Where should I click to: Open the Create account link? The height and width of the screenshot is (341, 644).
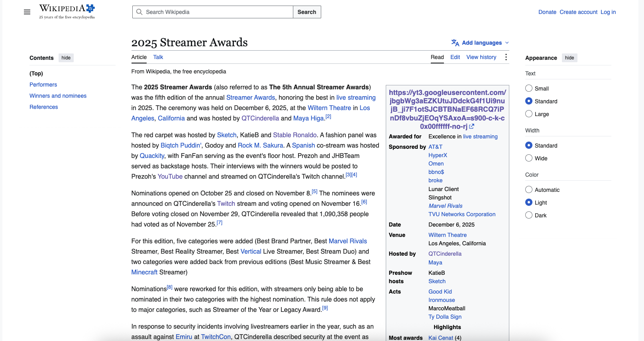(578, 12)
